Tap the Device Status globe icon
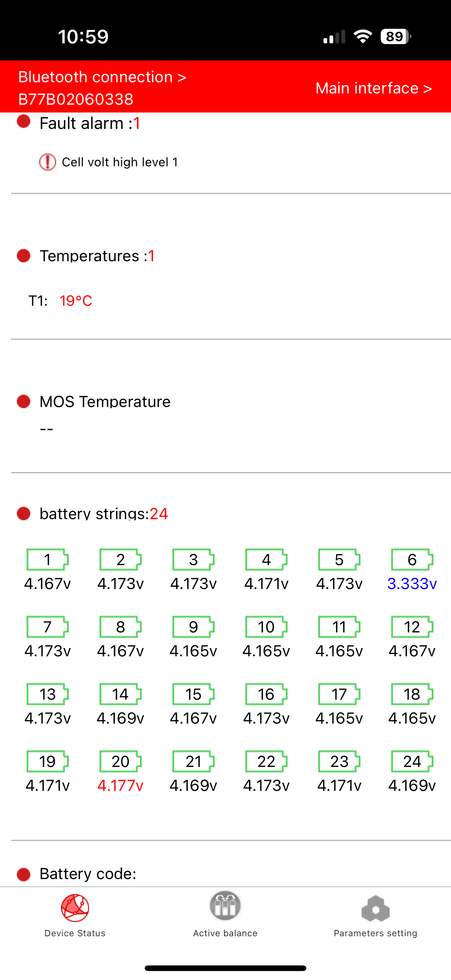451x980 pixels. 75,908
